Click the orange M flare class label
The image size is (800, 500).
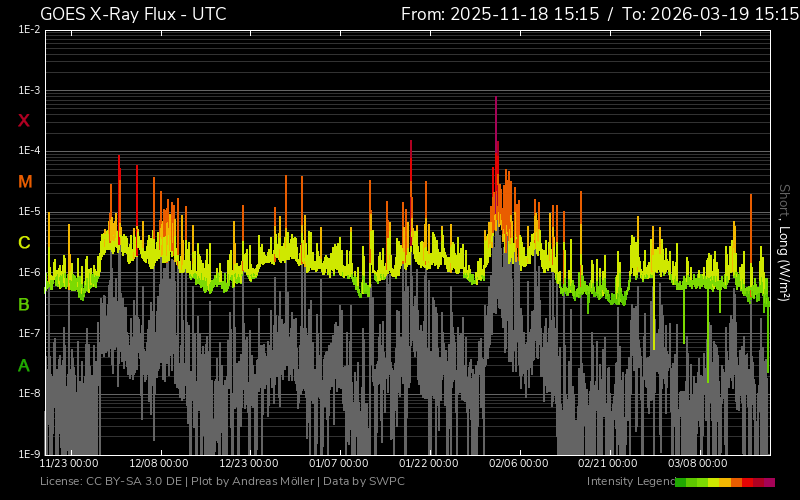tap(24, 181)
